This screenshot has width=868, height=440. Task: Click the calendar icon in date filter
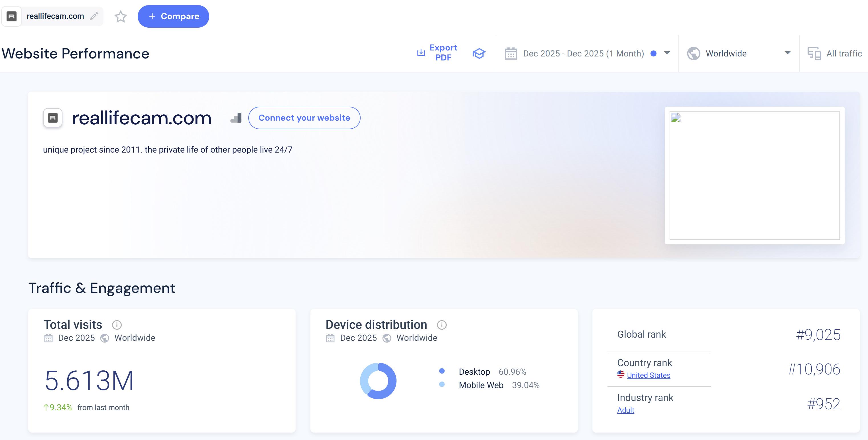coord(511,54)
